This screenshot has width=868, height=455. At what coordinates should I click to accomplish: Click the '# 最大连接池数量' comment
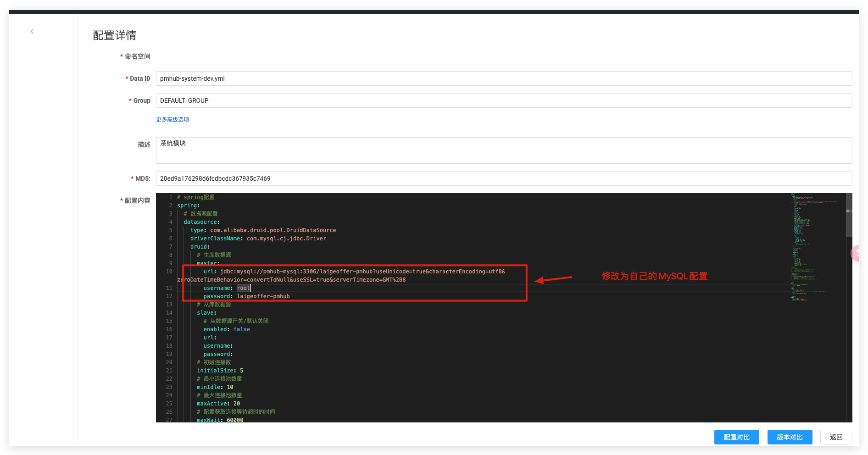pyautogui.click(x=219, y=395)
